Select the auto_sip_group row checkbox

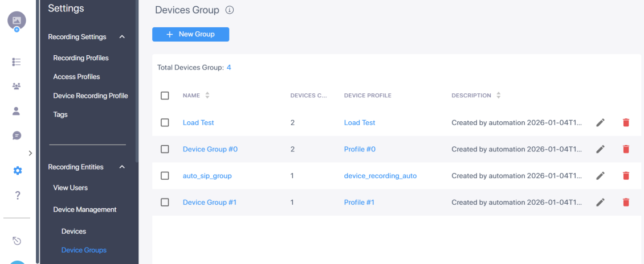click(x=165, y=176)
